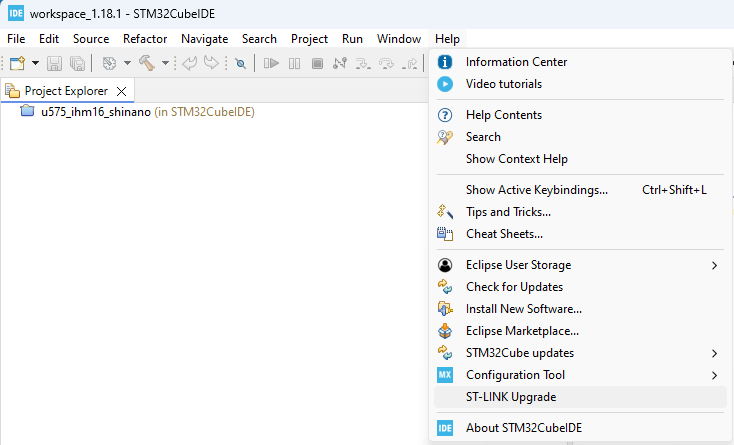The width and height of the screenshot is (734, 445).
Task: Open Eclipse Marketplace entry
Action: point(580,331)
